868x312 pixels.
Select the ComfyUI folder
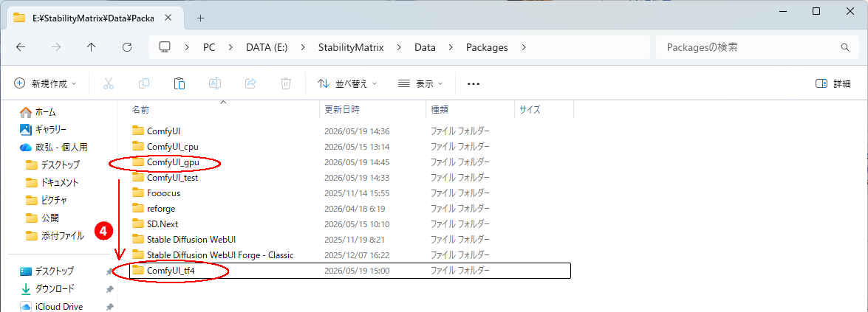157,131
